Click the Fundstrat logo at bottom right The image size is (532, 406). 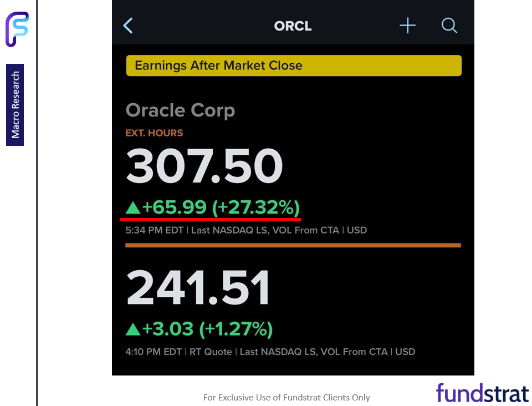coord(482,393)
